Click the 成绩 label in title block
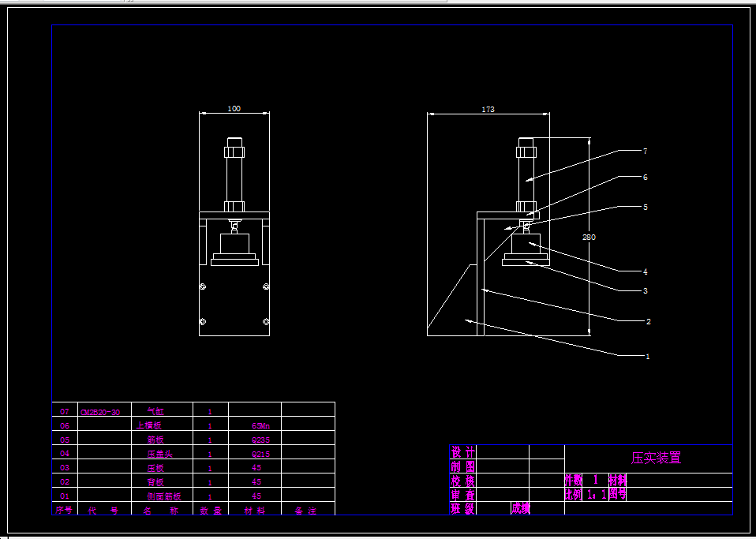This screenshot has height=539, width=756. (521, 508)
